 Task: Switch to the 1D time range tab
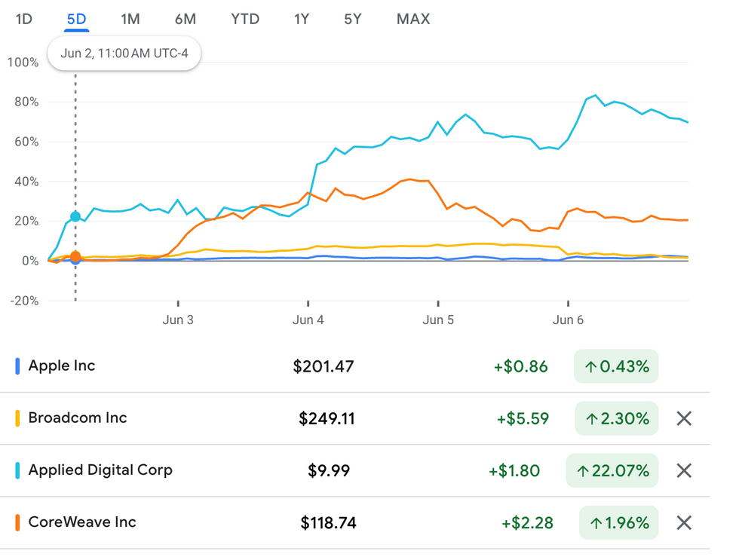(x=24, y=19)
